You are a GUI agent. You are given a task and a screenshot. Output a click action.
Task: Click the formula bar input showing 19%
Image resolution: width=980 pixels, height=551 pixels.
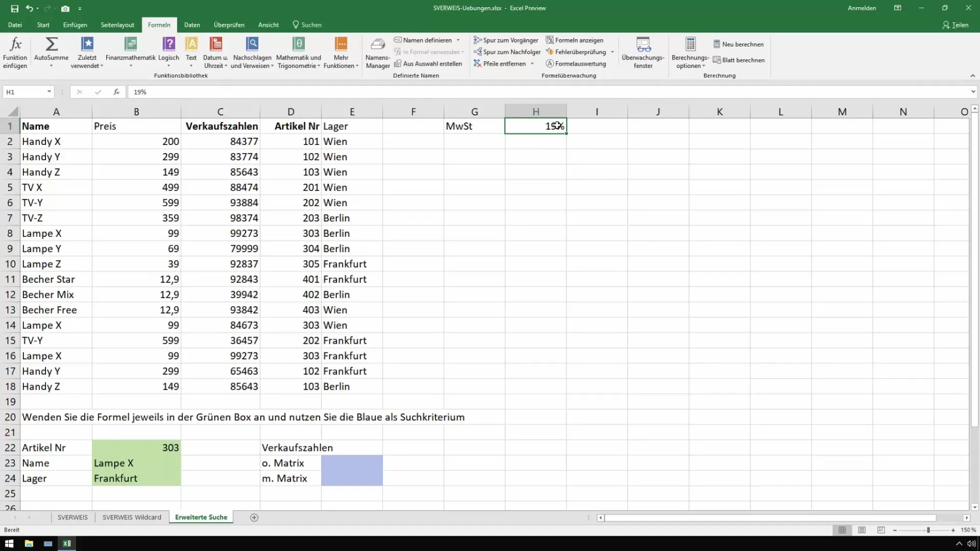click(549, 92)
